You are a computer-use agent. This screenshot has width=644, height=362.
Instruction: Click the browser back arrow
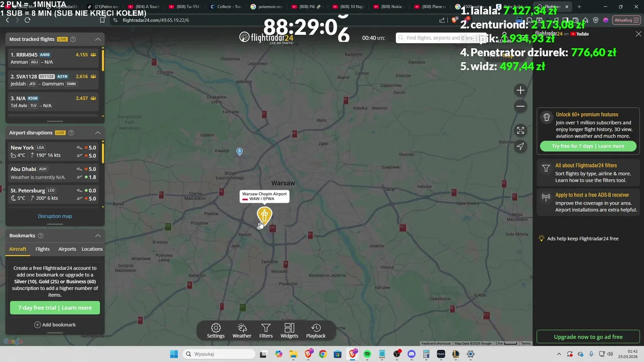point(7,20)
